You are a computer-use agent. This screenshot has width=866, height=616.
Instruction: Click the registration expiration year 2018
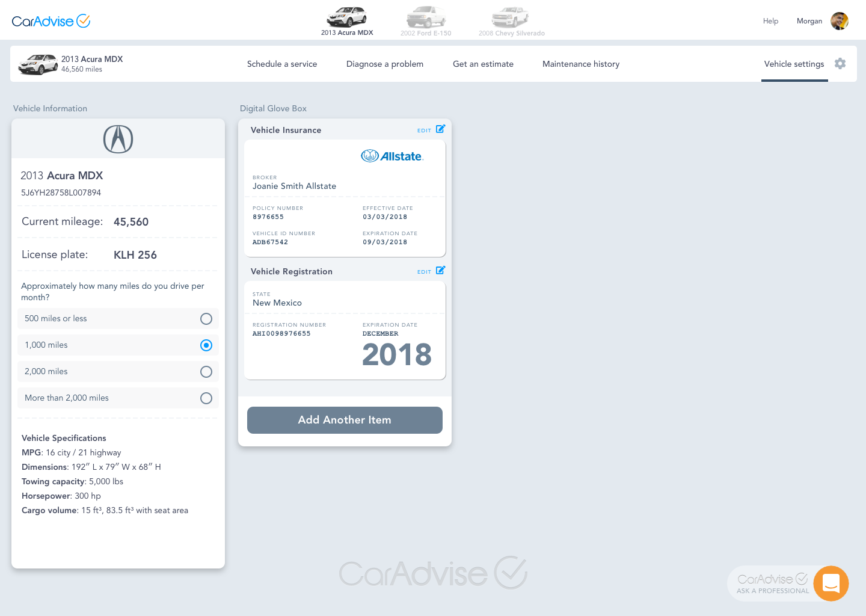coord(397,354)
